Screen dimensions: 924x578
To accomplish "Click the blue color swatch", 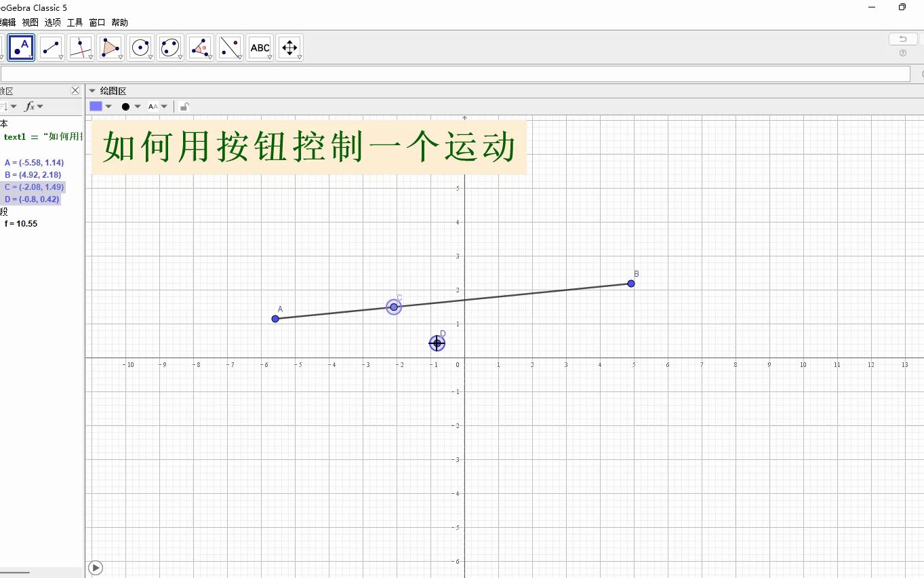I will (96, 107).
